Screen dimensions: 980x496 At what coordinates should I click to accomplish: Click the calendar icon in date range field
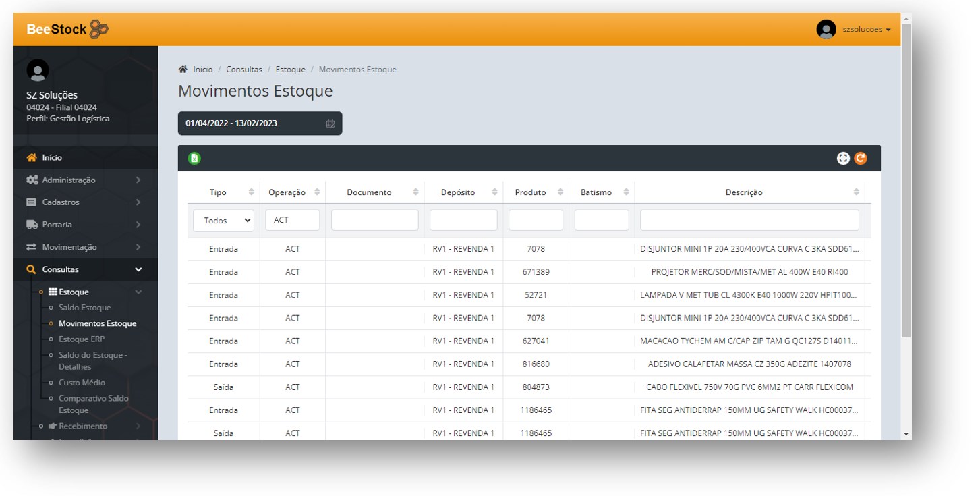tap(330, 123)
